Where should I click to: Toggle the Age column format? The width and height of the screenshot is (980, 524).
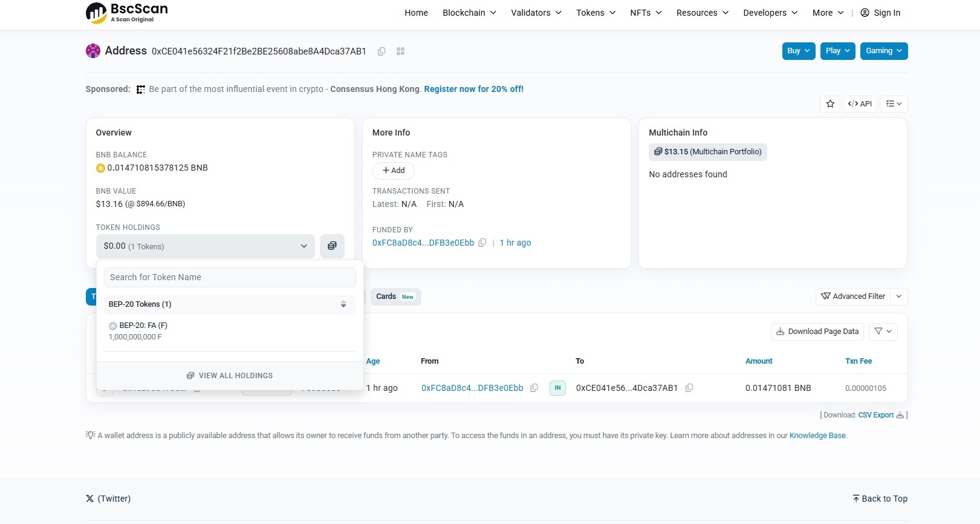(x=373, y=361)
